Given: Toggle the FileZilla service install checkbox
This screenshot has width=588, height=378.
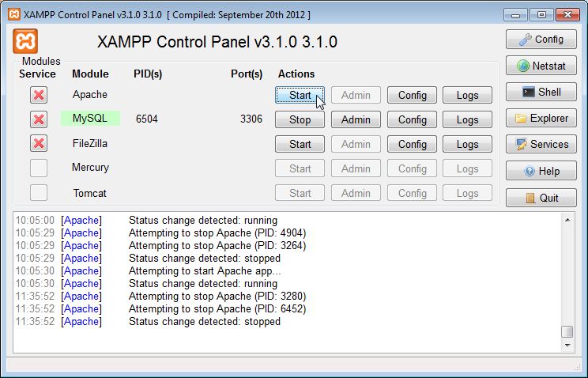Looking at the screenshot, I should (x=39, y=143).
